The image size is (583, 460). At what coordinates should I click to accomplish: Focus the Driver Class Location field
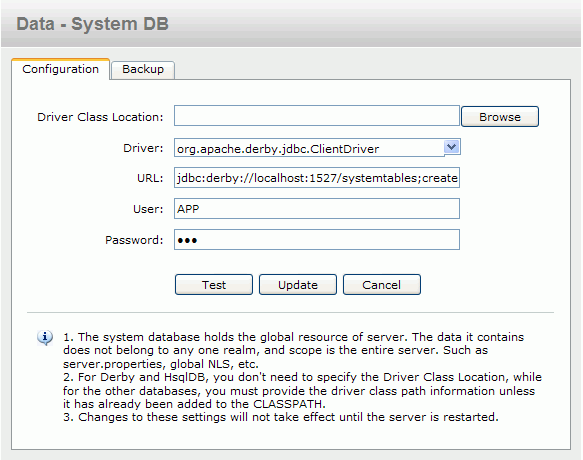point(317,116)
